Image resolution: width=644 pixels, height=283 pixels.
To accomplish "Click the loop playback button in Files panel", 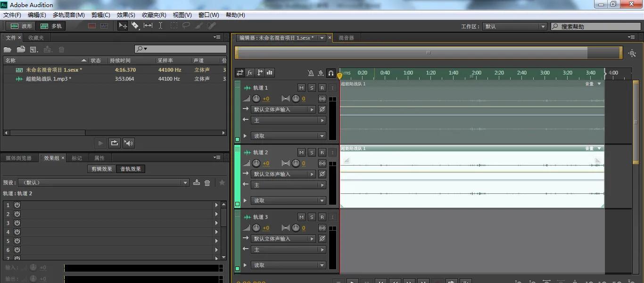I will point(114,143).
